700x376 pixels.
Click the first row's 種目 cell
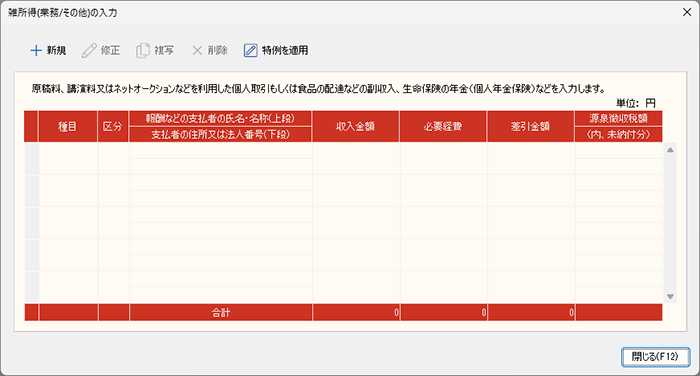tap(68, 159)
